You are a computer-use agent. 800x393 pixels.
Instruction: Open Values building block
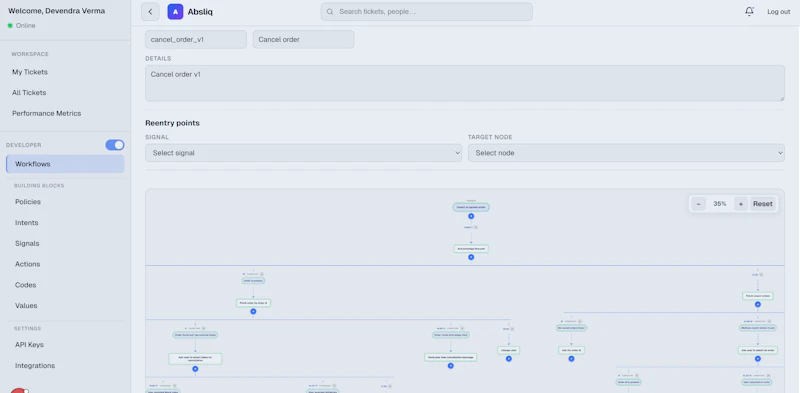click(26, 305)
